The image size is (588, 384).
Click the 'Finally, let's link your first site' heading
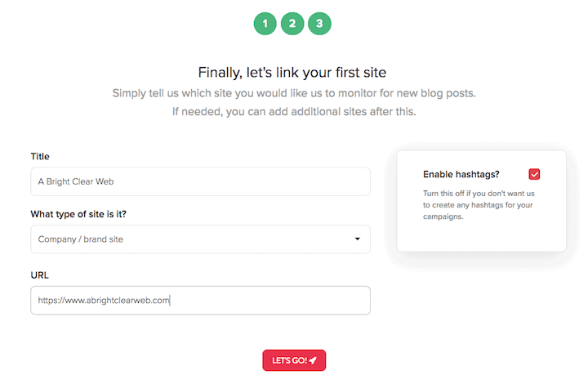[x=292, y=72]
